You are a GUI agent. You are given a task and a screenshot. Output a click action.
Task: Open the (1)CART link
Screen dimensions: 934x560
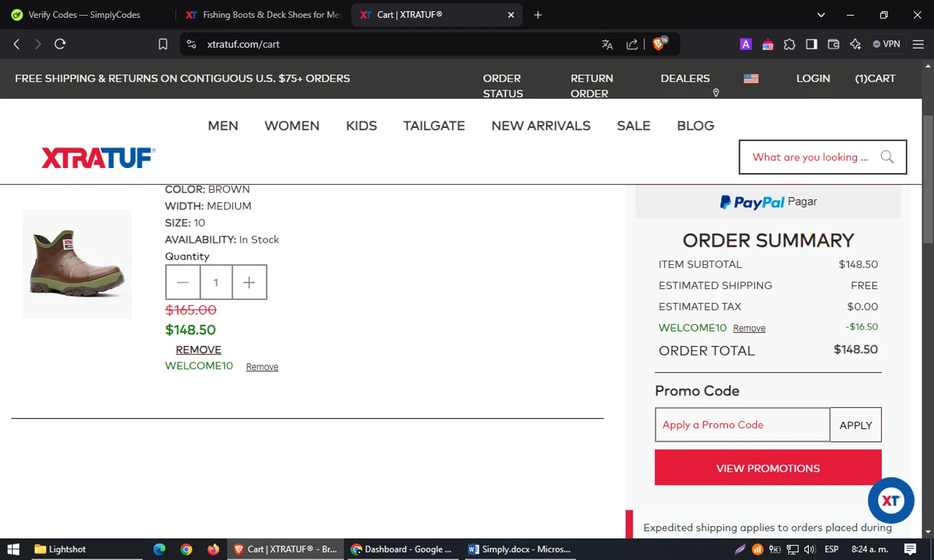(875, 78)
